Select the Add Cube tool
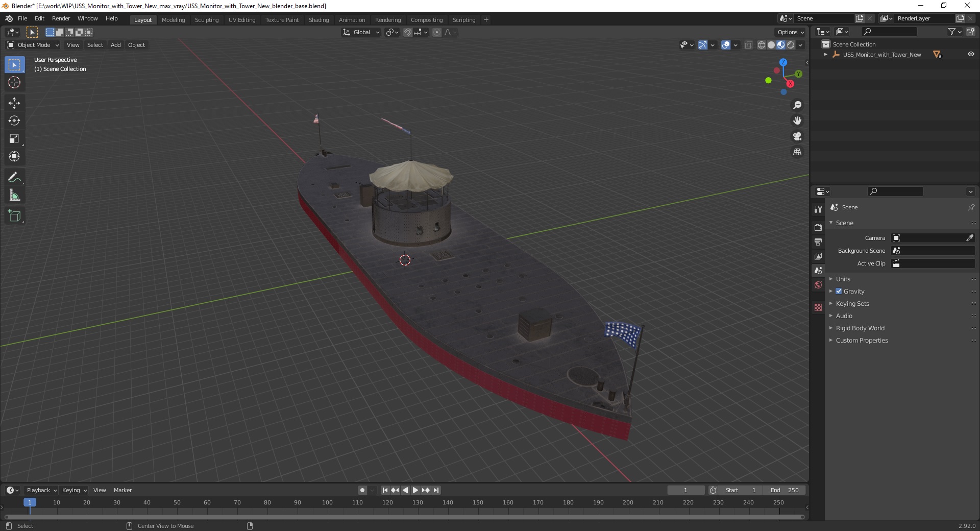This screenshot has height=531, width=980. (14, 216)
